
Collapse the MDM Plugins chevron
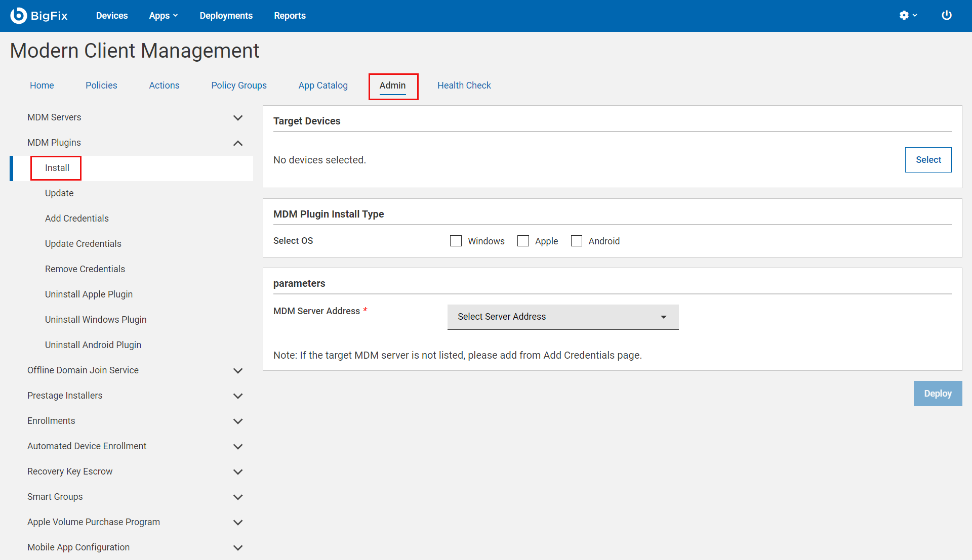(238, 143)
